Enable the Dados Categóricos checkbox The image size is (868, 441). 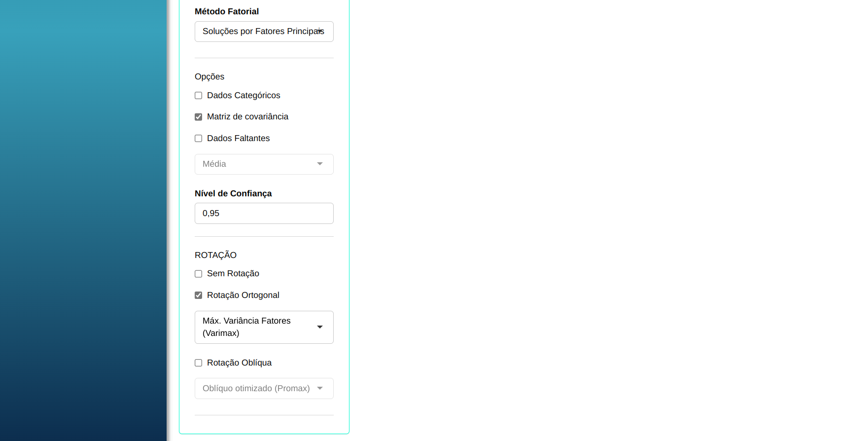pos(199,96)
